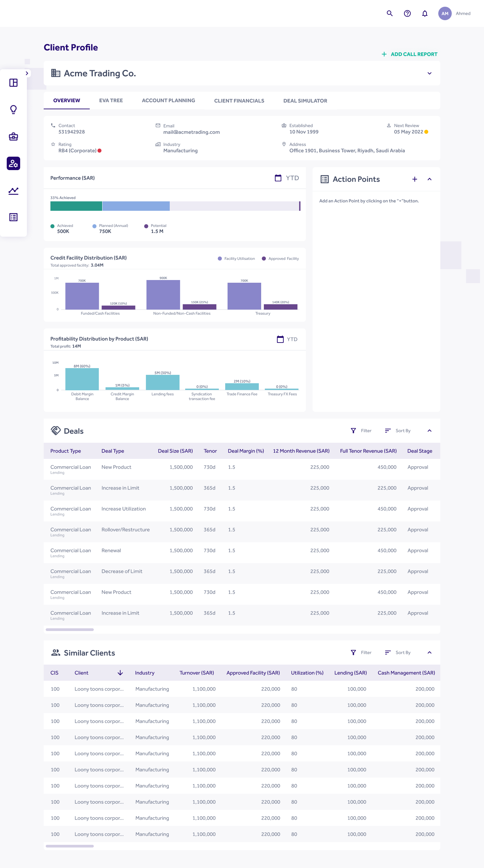Collapse the Action Points panel

429,179
